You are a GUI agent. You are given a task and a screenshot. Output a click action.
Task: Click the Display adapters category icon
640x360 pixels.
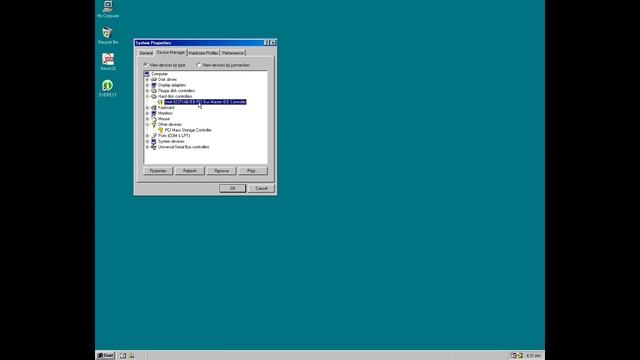click(153, 85)
